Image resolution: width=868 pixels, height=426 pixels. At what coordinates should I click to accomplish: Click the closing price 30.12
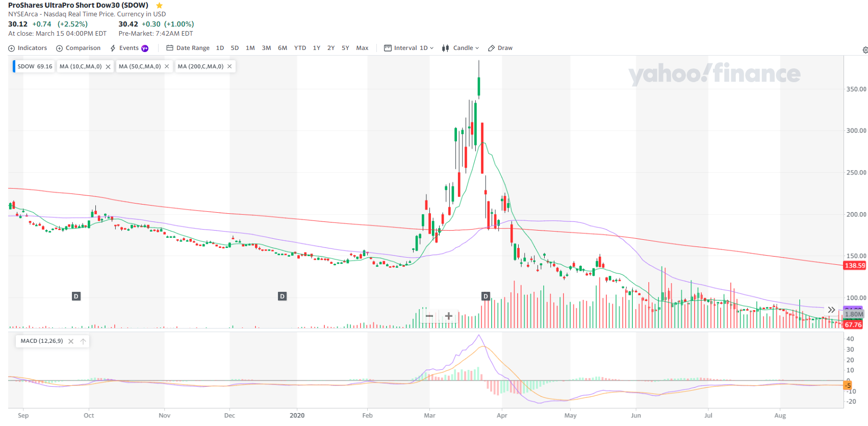18,24
